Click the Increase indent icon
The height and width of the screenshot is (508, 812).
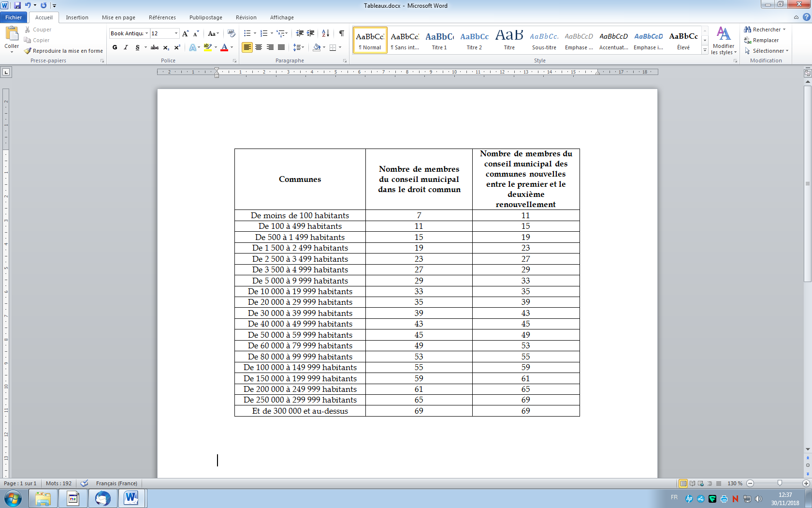coord(311,33)
